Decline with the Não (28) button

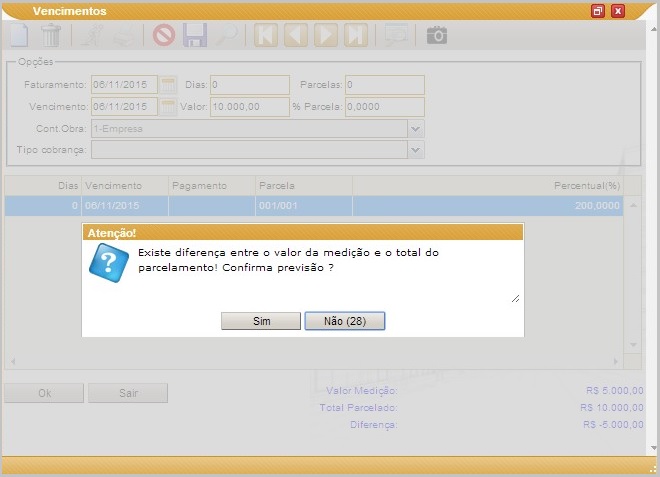(345, 321)
